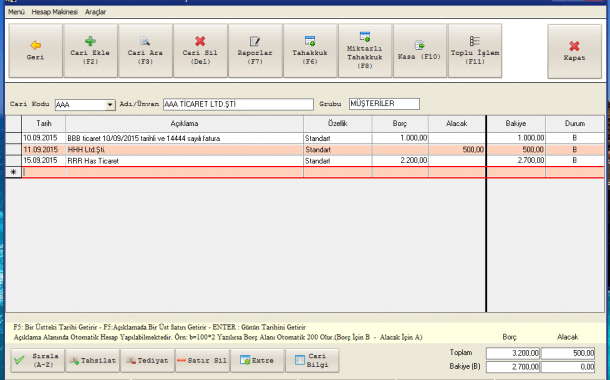The width and height of the screenshot is (610, 380).
Task: Open Kasa (F10) cash register
Action: [420, 51]
